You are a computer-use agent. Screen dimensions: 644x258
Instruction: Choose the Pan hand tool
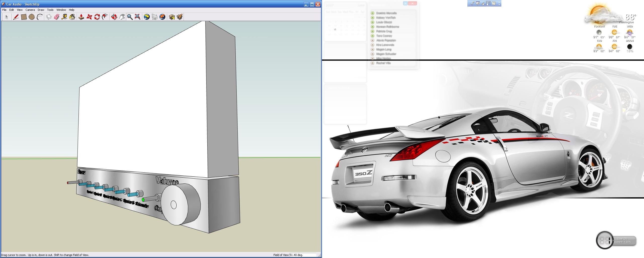coord(122,17)
